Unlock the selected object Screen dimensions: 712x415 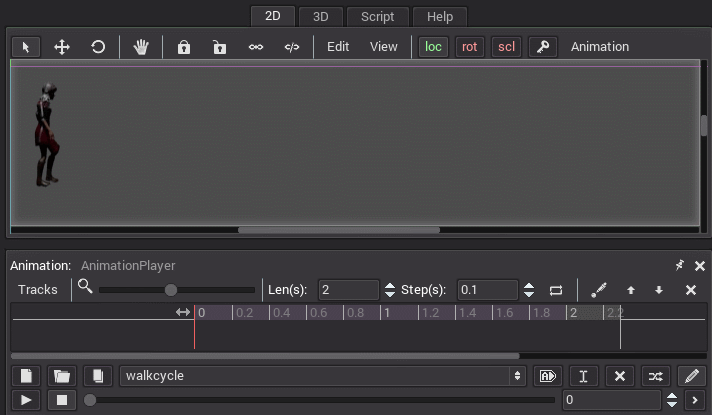(219, 47)
